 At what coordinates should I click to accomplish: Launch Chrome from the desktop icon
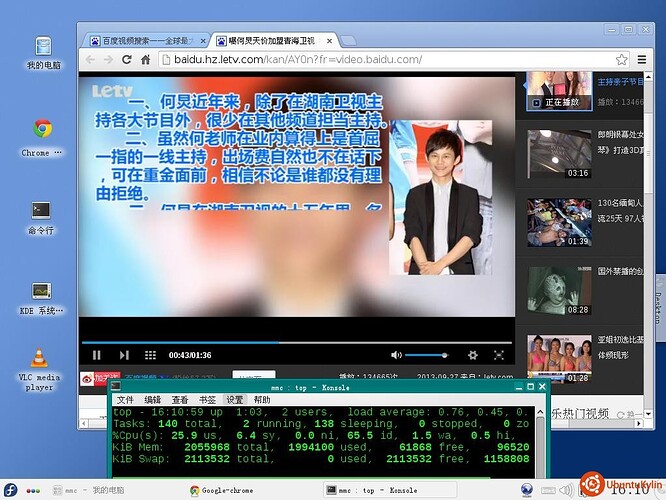tap(42, 138)
